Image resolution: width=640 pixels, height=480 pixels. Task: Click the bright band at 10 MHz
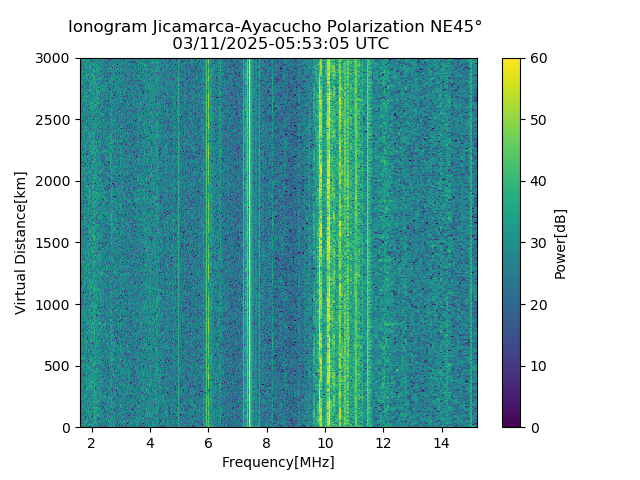(x=328, y=243)
